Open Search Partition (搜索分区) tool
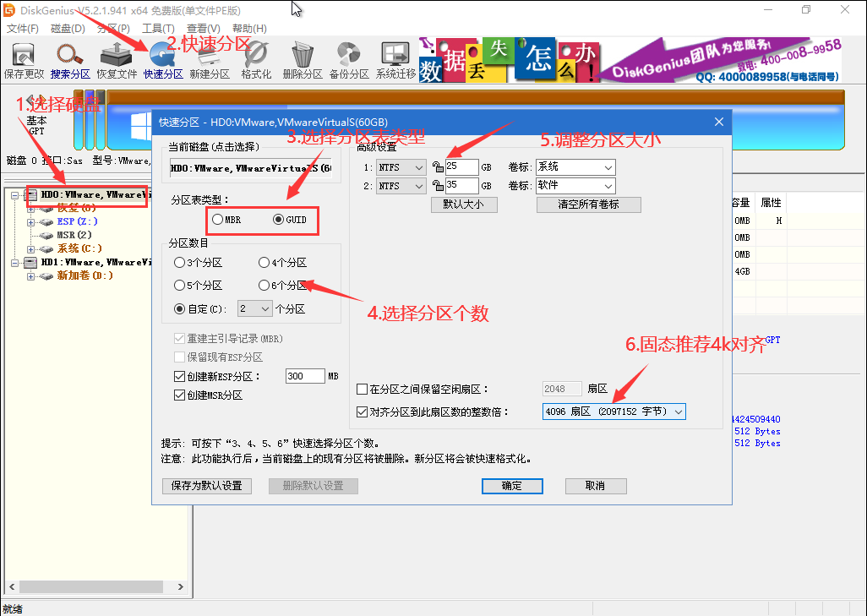867x616 pixels. pos(69,62)
